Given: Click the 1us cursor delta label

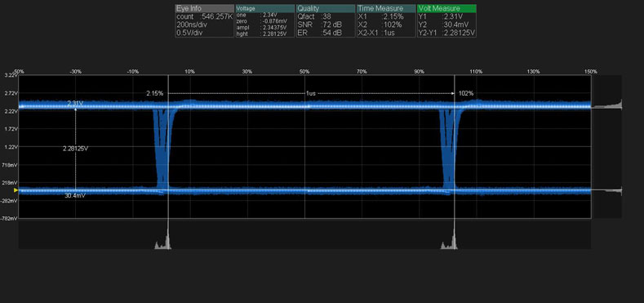Looking at the screenshot, I should tap(311, 93).
